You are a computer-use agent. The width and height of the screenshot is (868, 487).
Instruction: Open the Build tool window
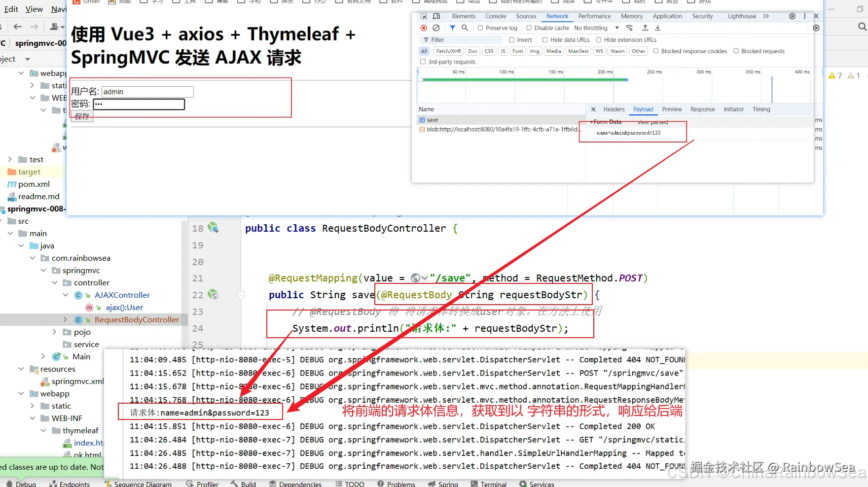[243, 484]
